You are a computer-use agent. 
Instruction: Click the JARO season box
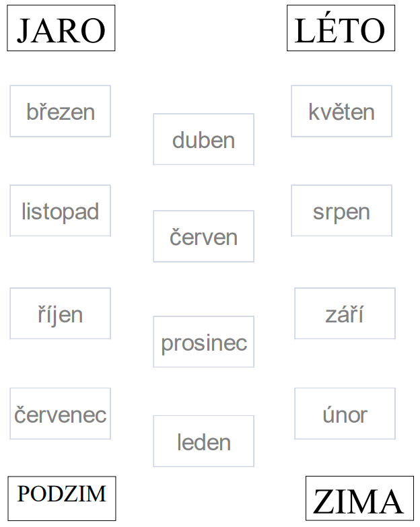point(61,28)
